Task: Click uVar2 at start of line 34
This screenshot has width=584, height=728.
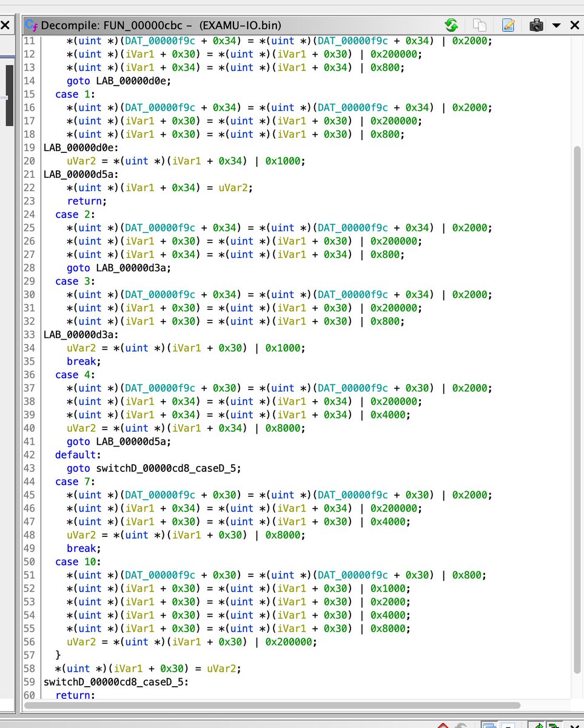Action: tap(81, 348)
